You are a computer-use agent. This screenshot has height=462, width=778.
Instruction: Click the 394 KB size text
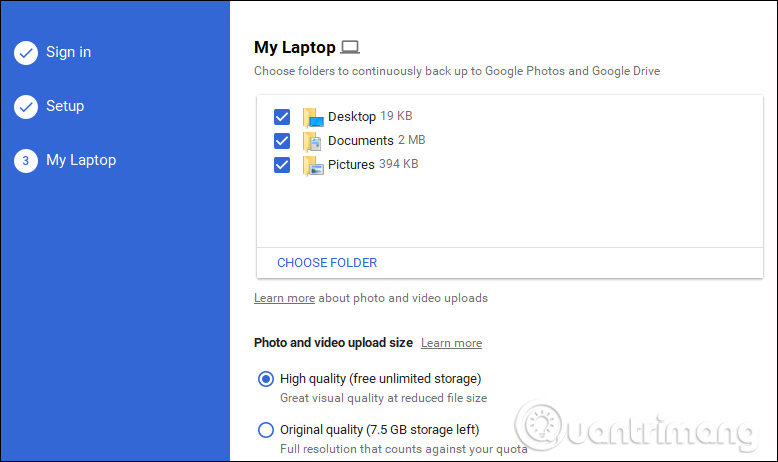pyautogui.click(x=398, y=164)
